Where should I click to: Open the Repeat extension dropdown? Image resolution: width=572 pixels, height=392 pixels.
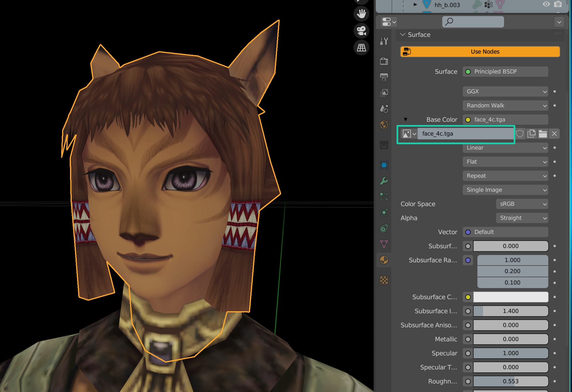(505, 176)
